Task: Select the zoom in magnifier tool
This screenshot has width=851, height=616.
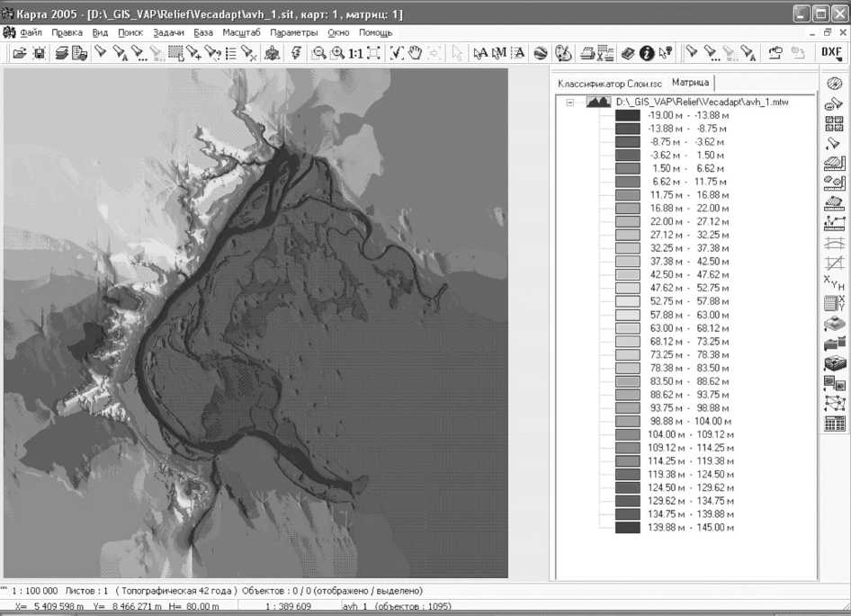Action: click(x=337, y=53)
